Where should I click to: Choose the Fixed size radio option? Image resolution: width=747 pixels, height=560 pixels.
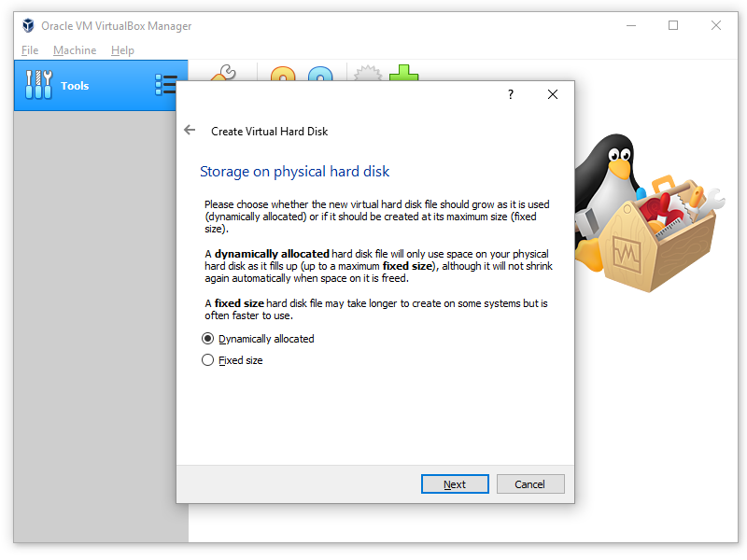click(x=208, y=360)
